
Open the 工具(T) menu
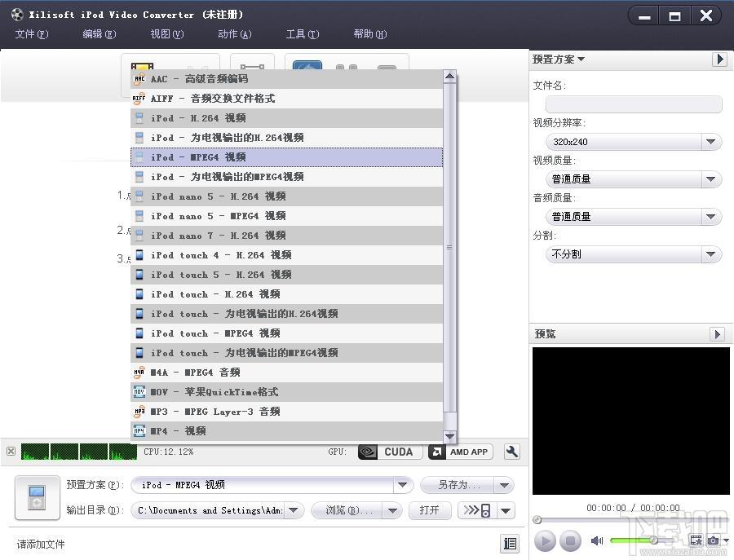click(303, 34)
